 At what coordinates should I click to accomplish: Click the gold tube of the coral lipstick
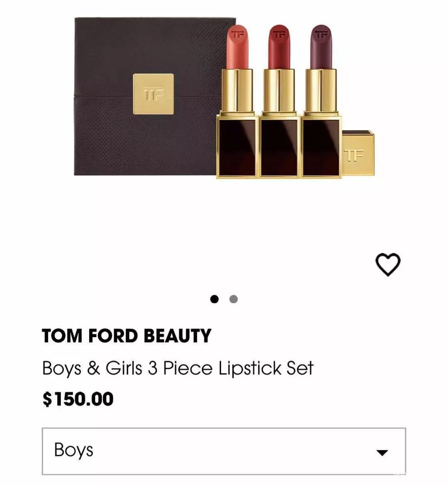(237, 91)
